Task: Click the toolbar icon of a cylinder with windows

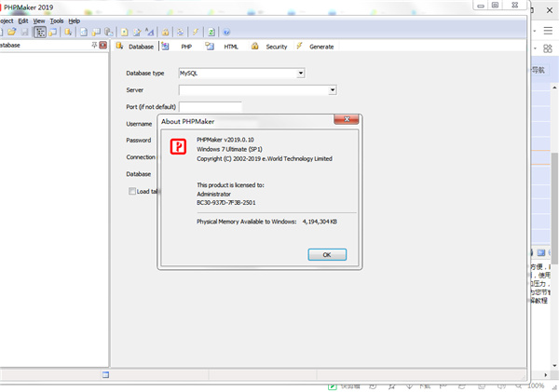Action: [96, 32]
